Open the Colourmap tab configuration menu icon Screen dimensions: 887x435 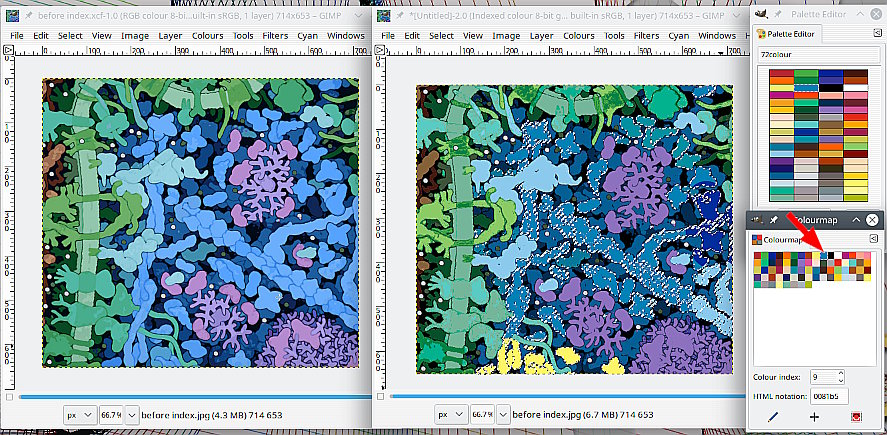(874, 239)
